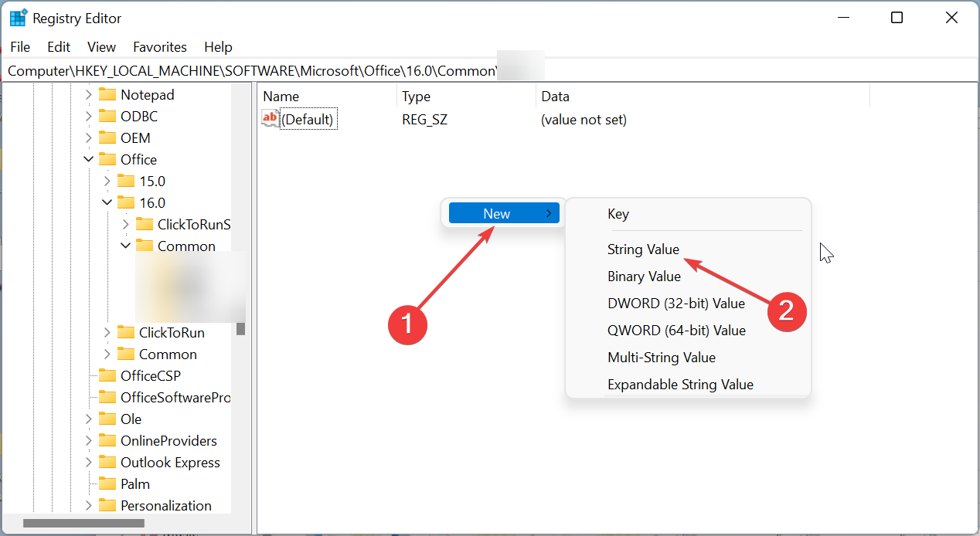Click the 16.0 folder icon
Image resolution: width=980 pixels, height=536 pixels.
pyautogui.click(x=126, y=202)
